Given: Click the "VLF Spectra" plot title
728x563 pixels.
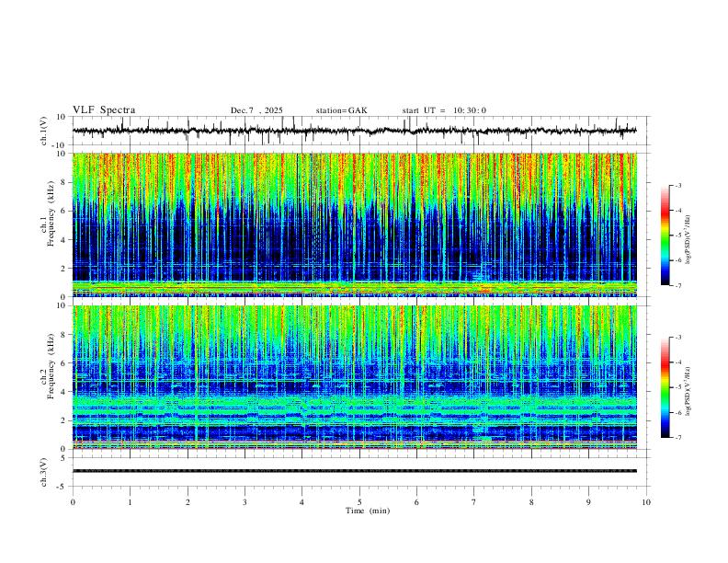Looking at the screenshot, I should click(104, 110).
